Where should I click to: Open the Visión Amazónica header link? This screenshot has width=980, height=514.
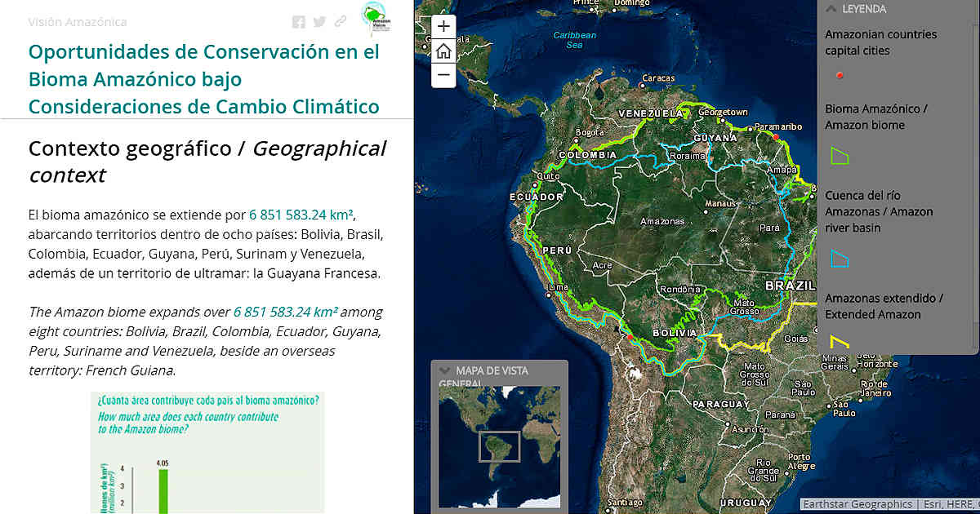click(78, 22)
